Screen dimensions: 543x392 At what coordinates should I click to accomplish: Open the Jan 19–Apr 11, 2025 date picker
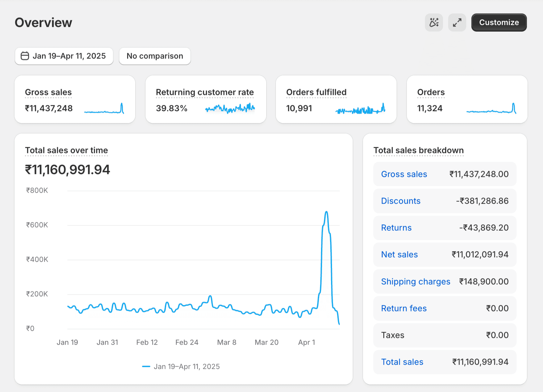[64, 56]
